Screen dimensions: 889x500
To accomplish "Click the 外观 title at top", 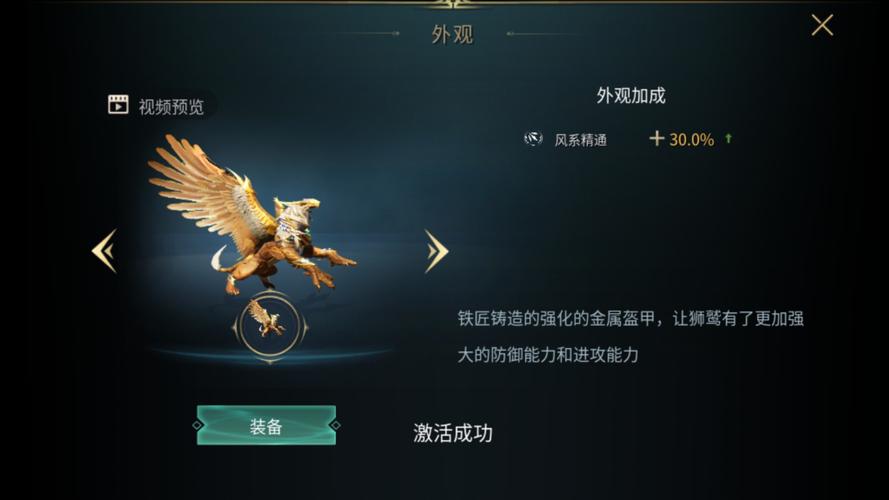I will 452,35.
